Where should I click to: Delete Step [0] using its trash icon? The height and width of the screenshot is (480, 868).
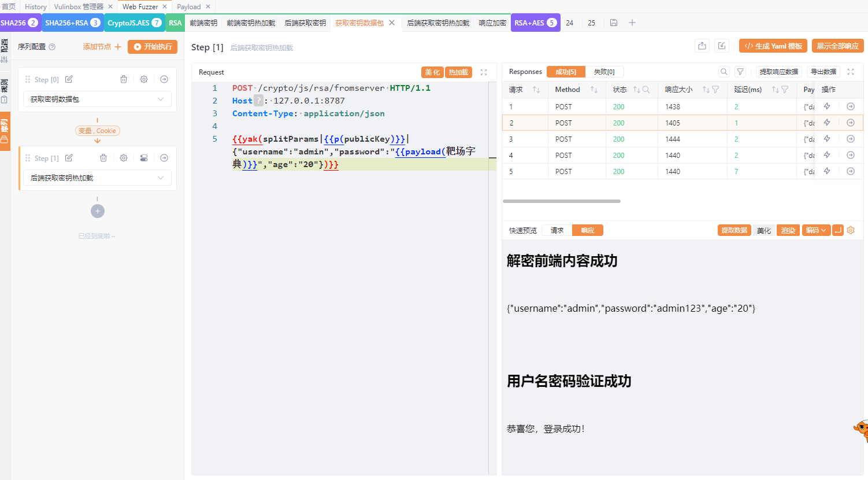[124, 79]
